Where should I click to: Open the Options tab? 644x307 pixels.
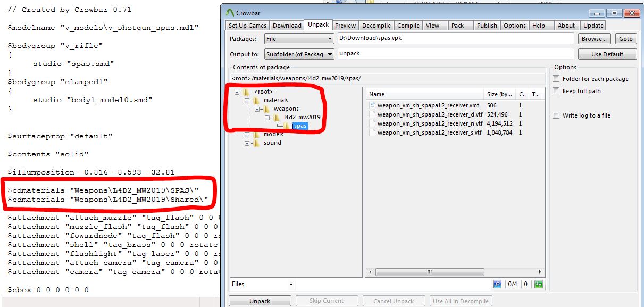[x=515, y=26]
